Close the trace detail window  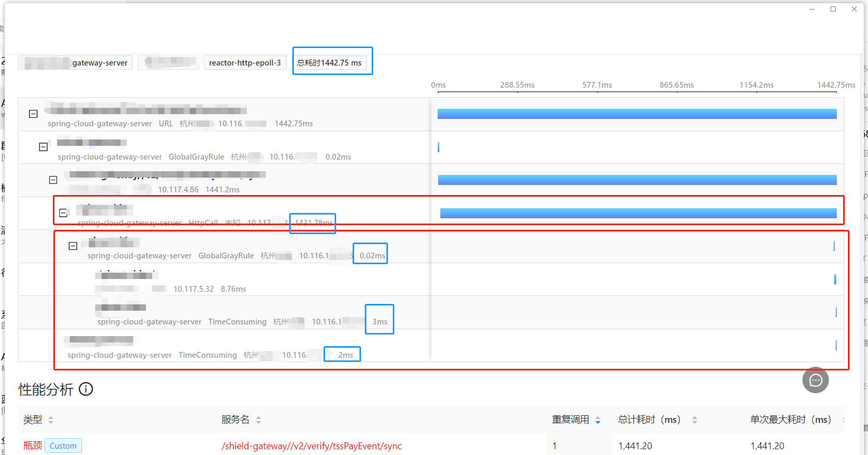tap(854, 9)
